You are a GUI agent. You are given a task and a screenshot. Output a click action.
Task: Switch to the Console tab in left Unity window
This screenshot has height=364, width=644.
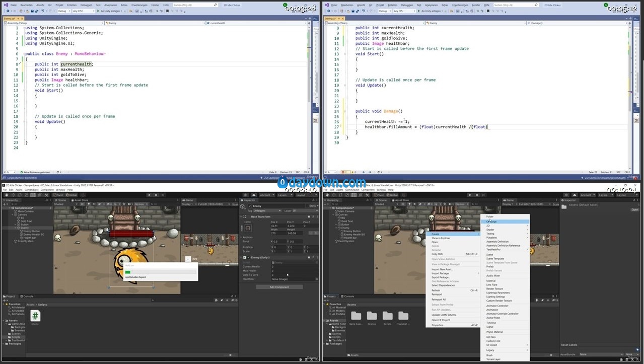click(27, 296)
